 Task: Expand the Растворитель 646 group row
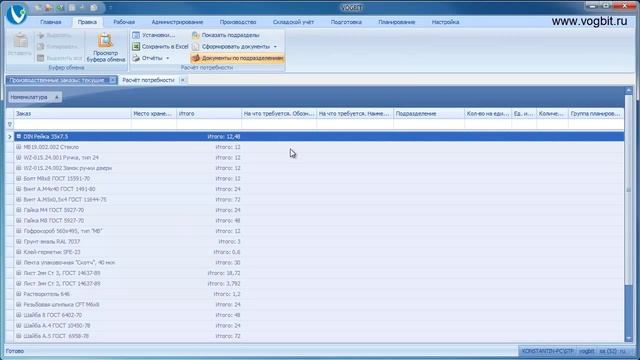pyautogui.click(x=19, y=294)
